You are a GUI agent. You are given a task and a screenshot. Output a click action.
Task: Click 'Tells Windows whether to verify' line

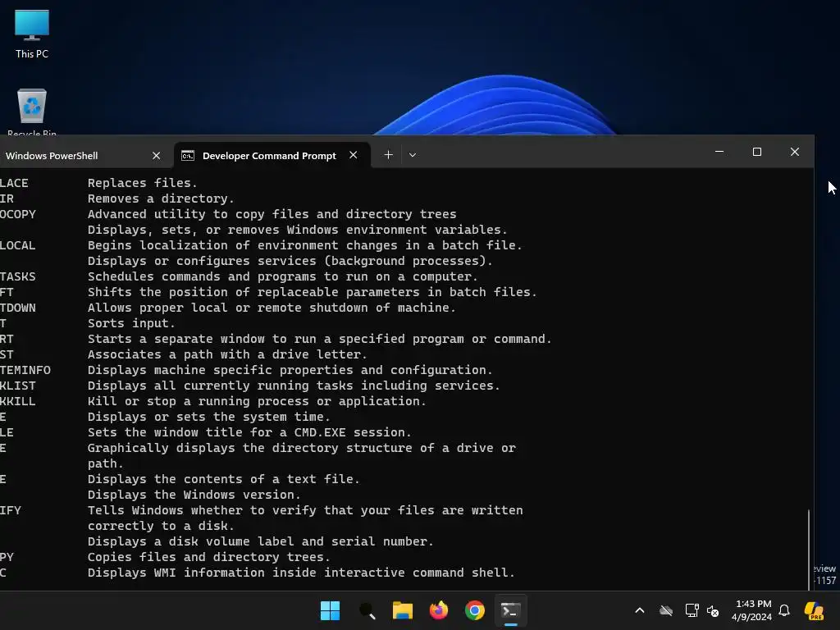tap(305, 510)
